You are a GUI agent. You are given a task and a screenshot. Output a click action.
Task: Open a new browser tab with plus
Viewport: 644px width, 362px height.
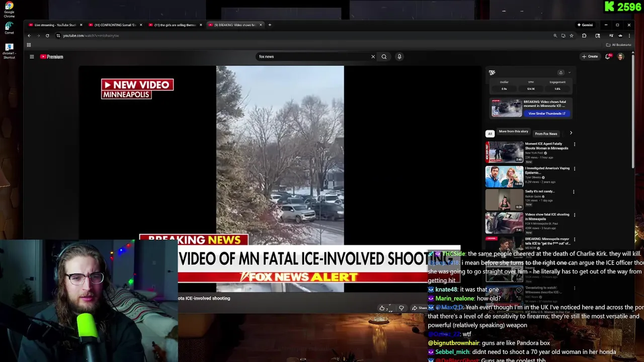pos(270,25)
